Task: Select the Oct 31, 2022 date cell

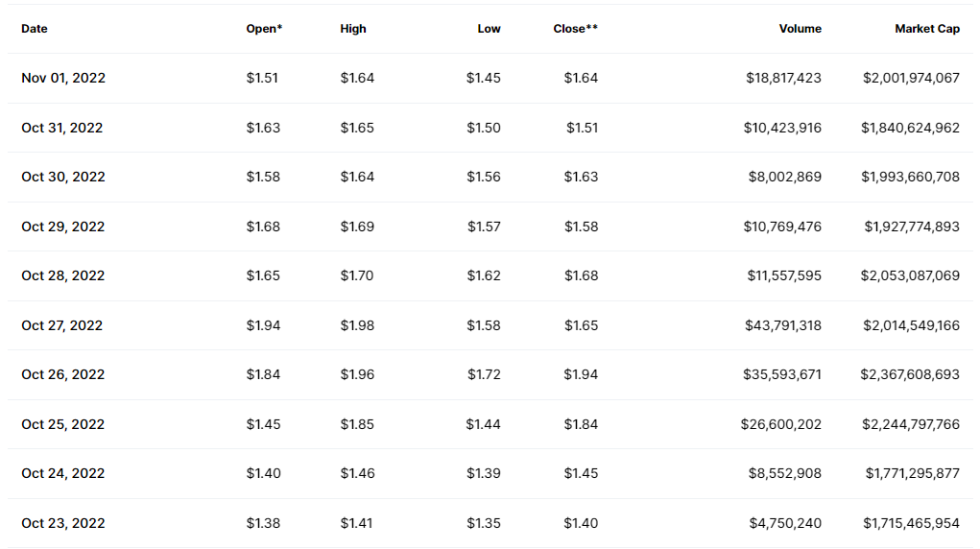Action: pyautogui.click(x=61, y=128)
